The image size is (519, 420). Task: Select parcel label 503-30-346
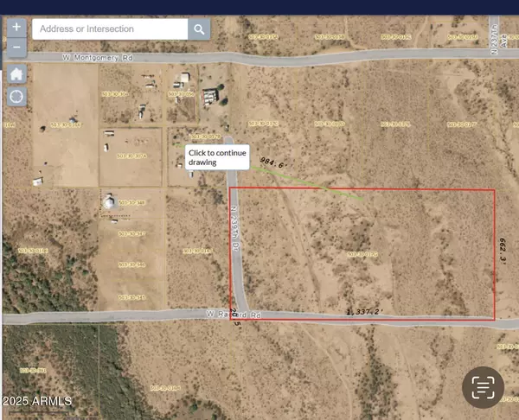131,265
